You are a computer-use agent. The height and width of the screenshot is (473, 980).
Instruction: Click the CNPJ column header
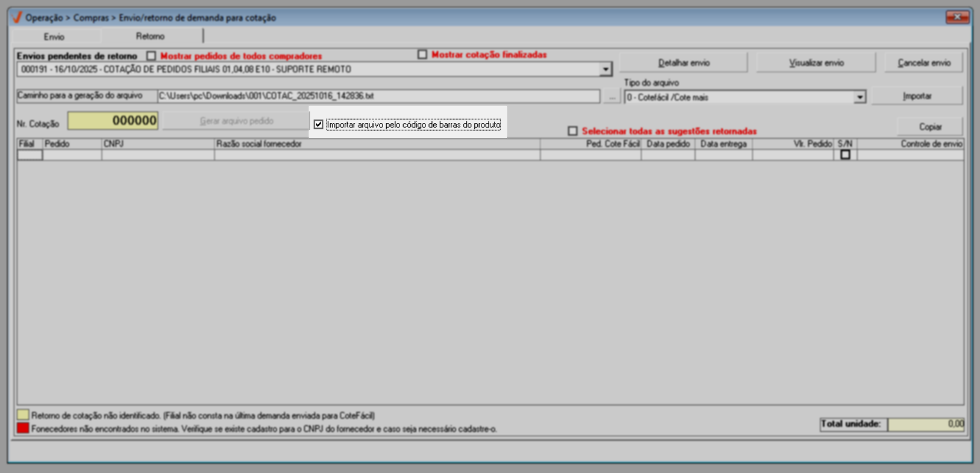[158, 144]
